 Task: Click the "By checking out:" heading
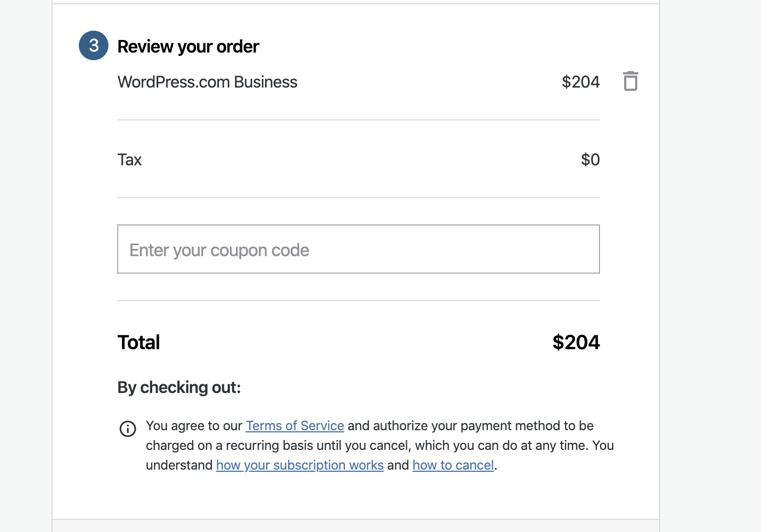click(x=179, y=388)
